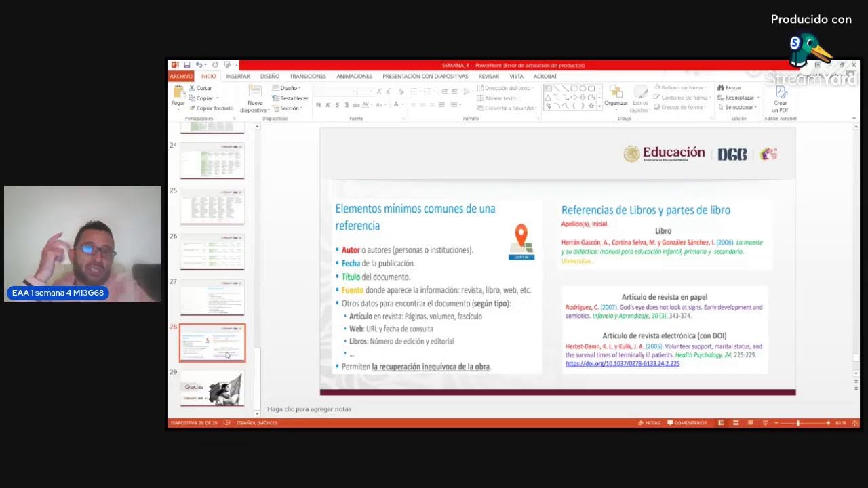Activate Copiar formato painter

coord(212,108)
